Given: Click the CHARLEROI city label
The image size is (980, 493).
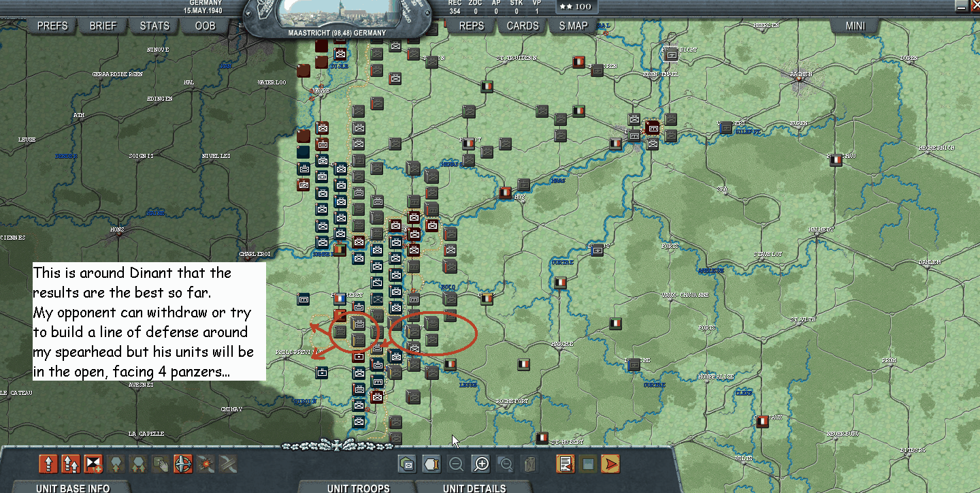Looking at the screenshot, I should pos(255,254).
